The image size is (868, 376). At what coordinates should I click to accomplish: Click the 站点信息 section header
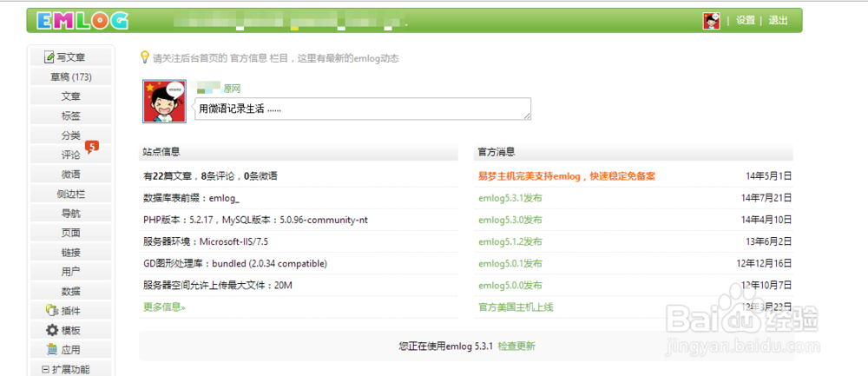(x=298, y=152)
